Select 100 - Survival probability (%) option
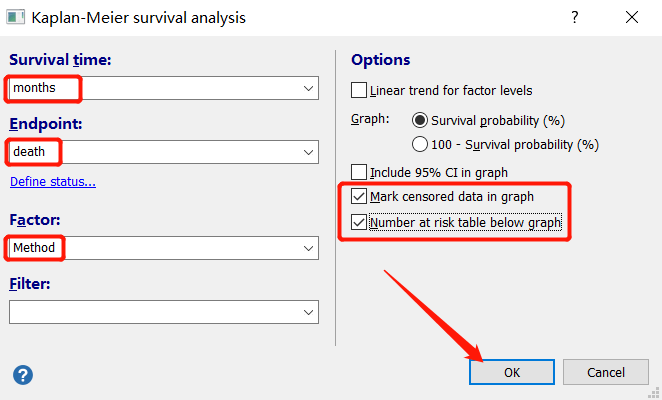This screenshot has width=662, height=400. pos(420,144)
